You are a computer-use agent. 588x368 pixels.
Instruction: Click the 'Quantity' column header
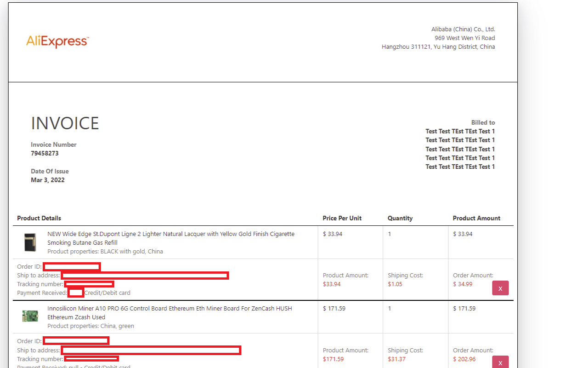[x=400, y=218]
